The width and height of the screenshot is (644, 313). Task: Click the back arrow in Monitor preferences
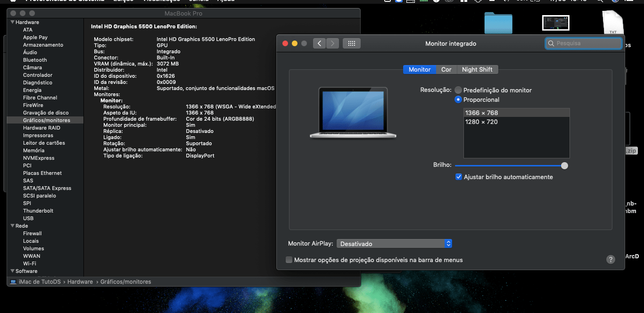319,43
